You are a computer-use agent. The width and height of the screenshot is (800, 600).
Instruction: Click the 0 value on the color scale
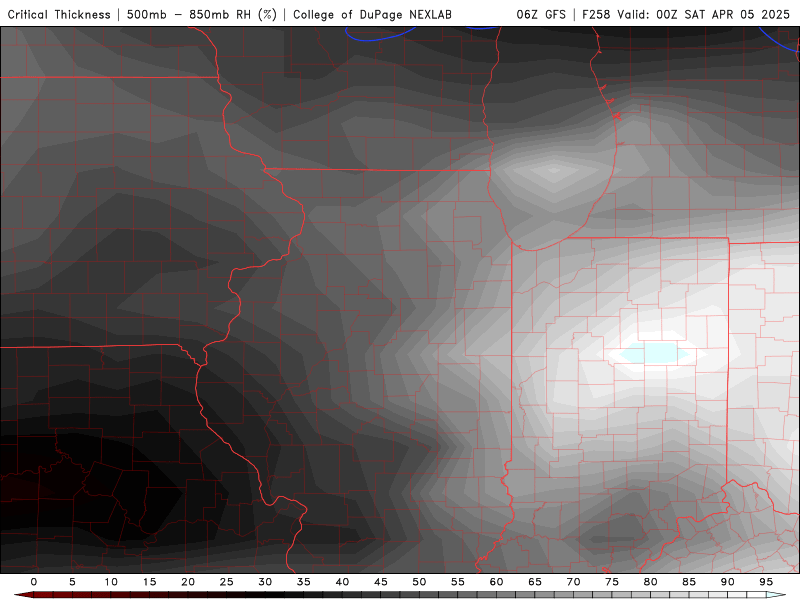point(34,582)
